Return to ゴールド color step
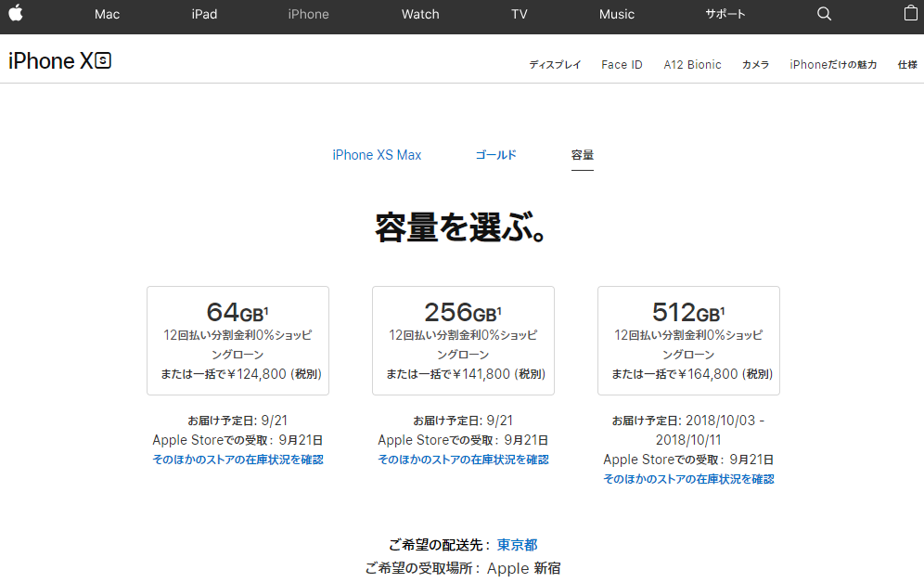 (495, 155)
